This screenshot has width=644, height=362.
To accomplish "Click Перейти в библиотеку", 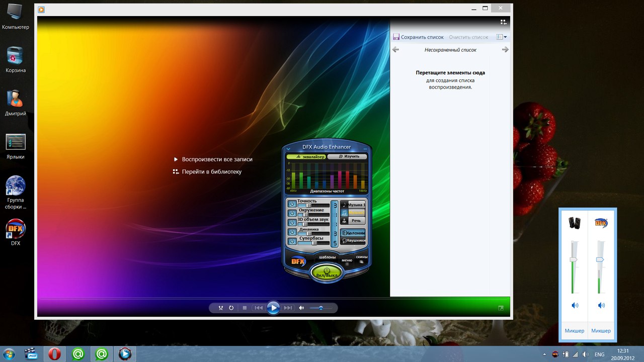I will pos(212,172).
